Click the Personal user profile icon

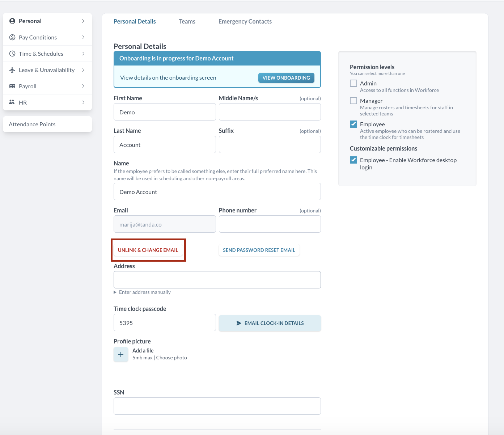tap(12, 21)
